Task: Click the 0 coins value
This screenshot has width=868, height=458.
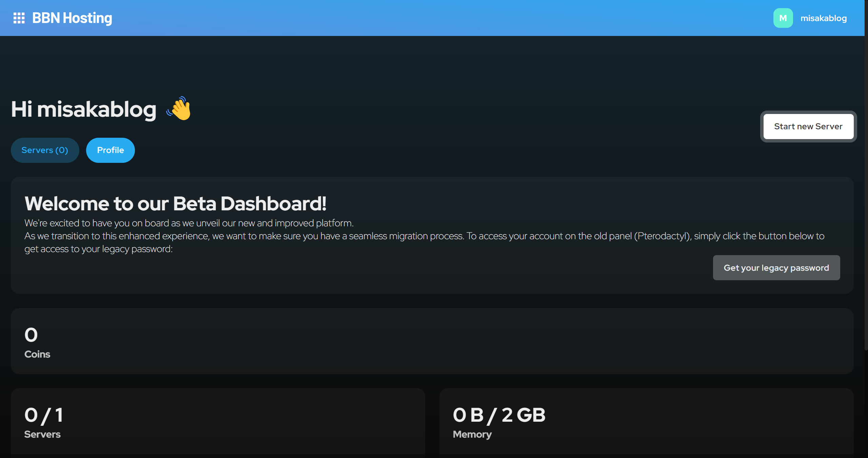Action: point(31,335)
